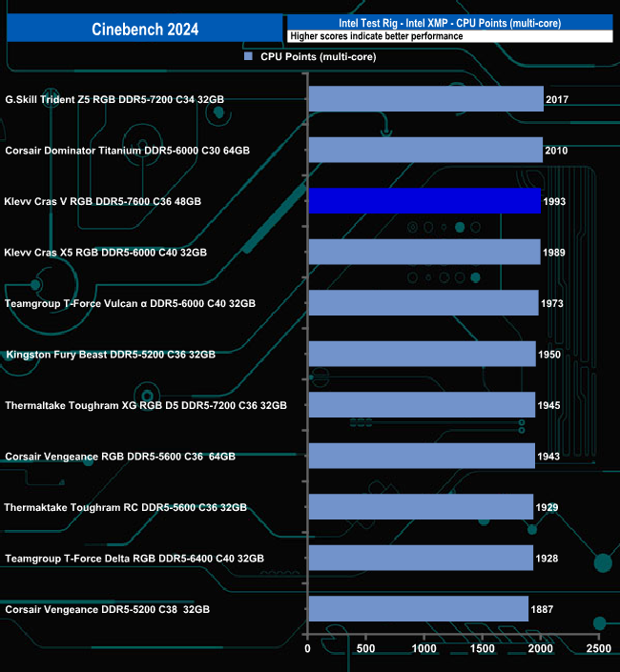620x672 pixels.
Task: Select the Thermaltake Toughram XG RGB label
Action: pyautogui.click(x=146, y=405)
